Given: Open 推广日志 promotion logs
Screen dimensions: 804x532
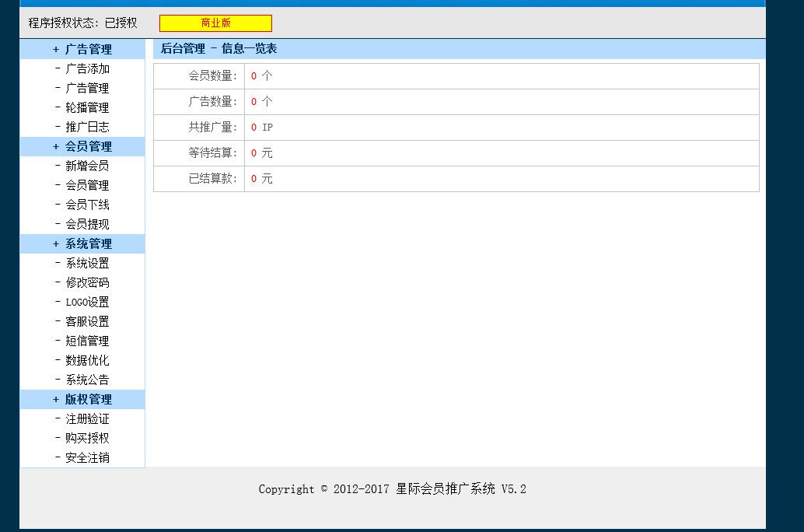Looking at the screenshot, I should [x=87, y=127].
